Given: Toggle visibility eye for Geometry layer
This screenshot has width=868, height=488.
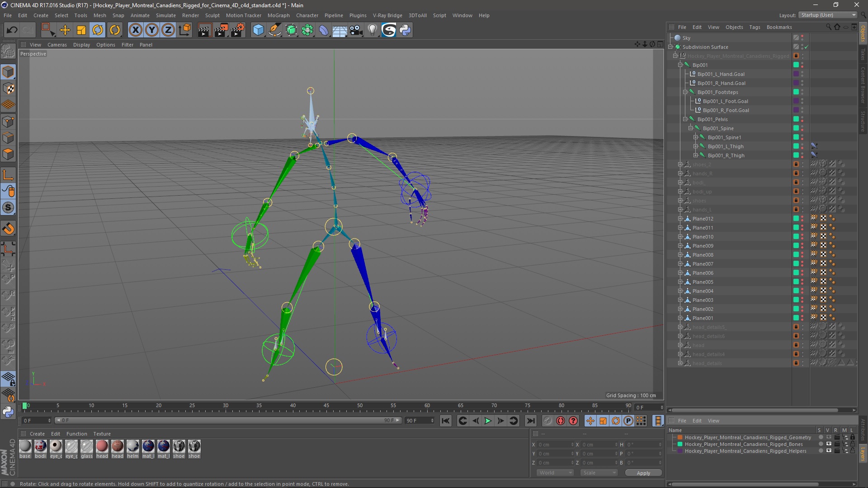Looking at the screenshot, I should (x=829, y=437).
